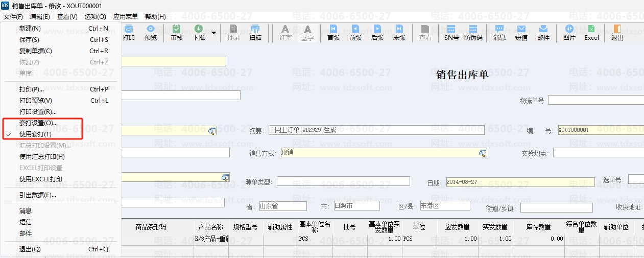This screenshot has width=644, height=258.
Task: Choose 保存(S) from the file menu
Action: (61, 40)
